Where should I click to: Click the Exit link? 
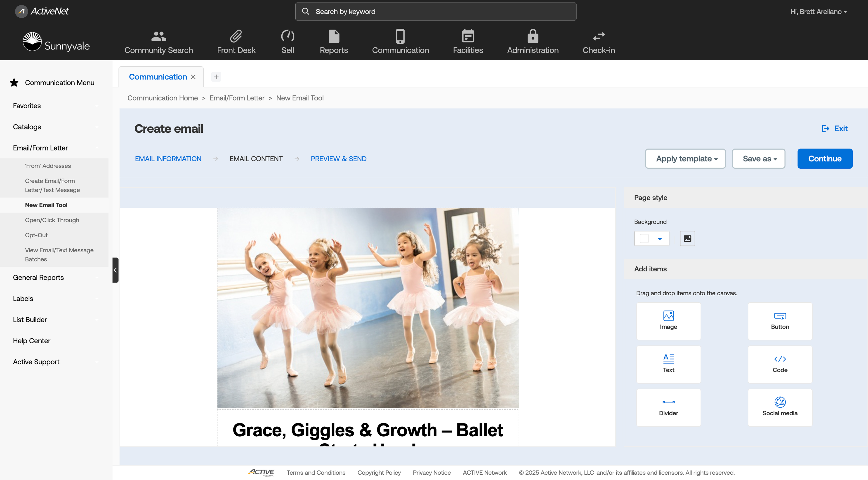[x=835, y=128]
